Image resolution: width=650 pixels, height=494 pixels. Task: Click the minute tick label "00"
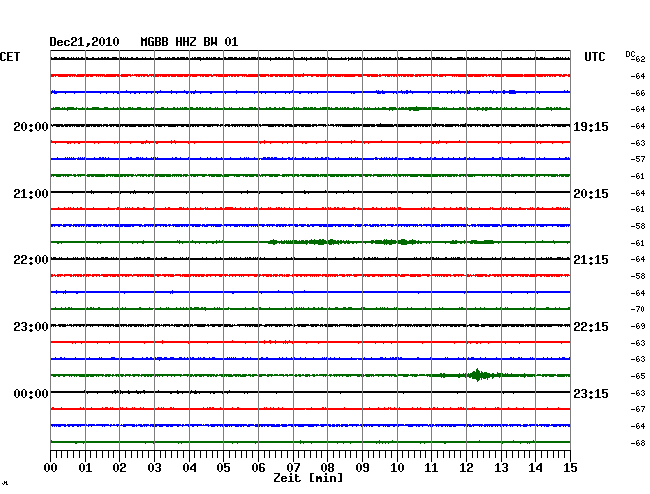pyautogui.click(x=51, y=468)
